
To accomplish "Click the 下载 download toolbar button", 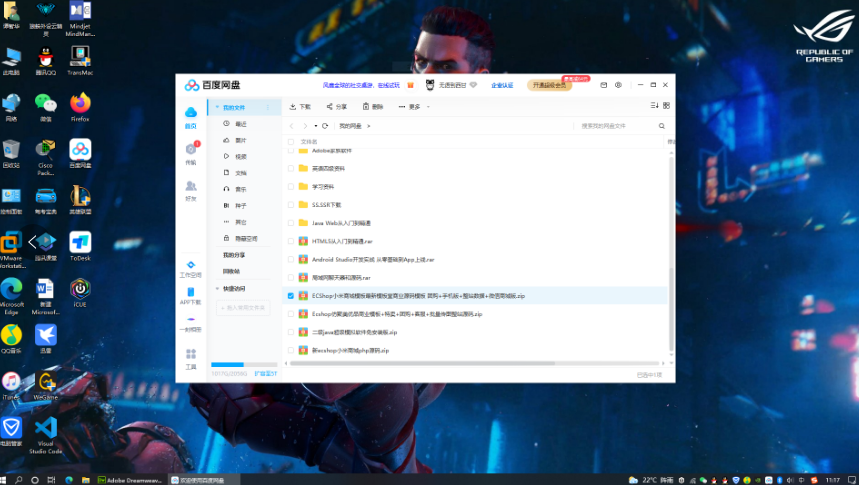I will pos(300,106).
